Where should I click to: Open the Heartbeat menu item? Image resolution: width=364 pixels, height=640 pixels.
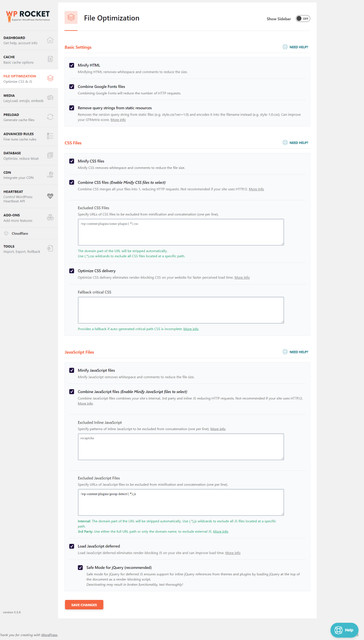coord(29,196)
